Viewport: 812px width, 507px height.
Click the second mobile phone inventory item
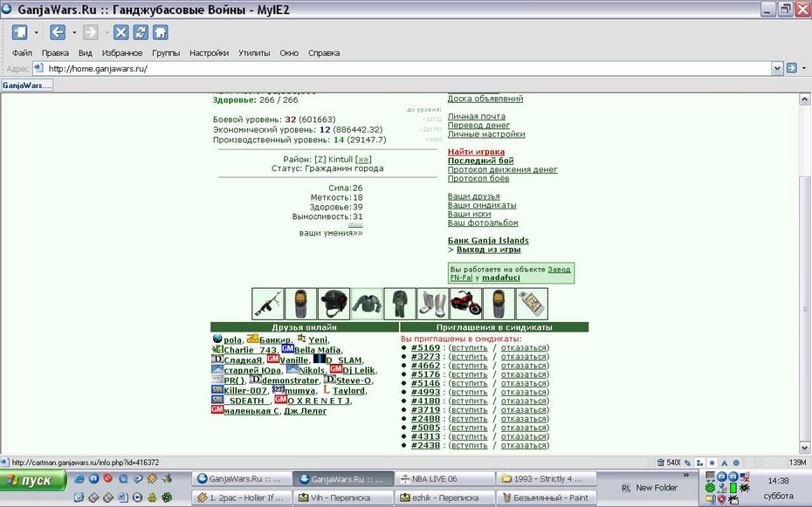coord(499,304)
